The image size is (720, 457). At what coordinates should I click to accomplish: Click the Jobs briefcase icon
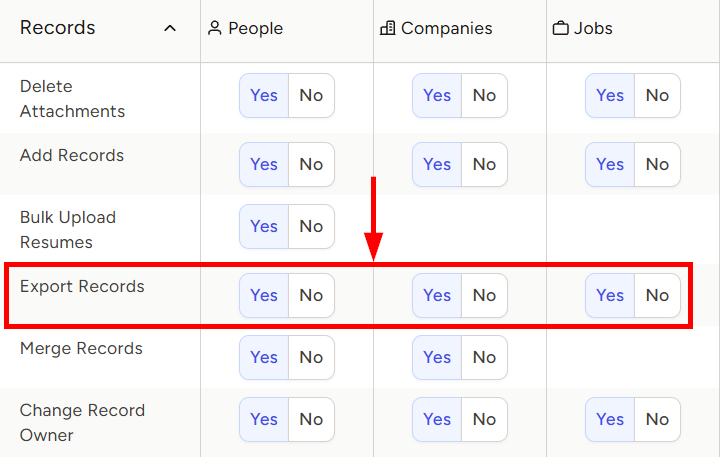[560, 28]
